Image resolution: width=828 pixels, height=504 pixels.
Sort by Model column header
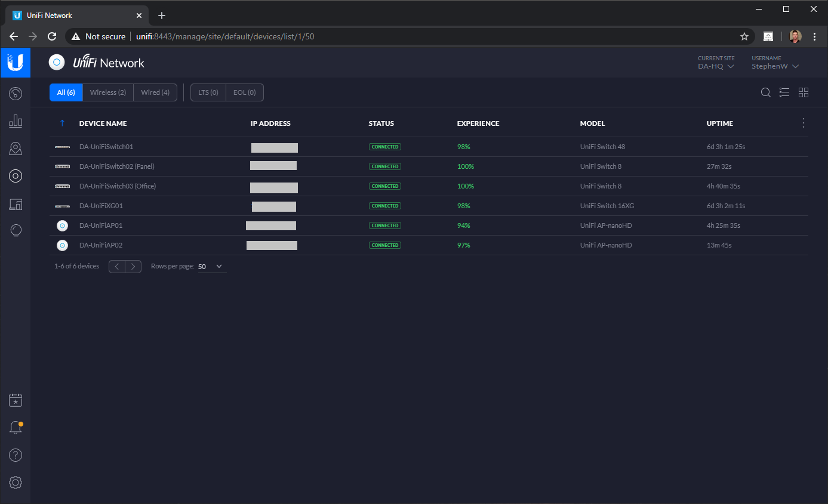592,123
